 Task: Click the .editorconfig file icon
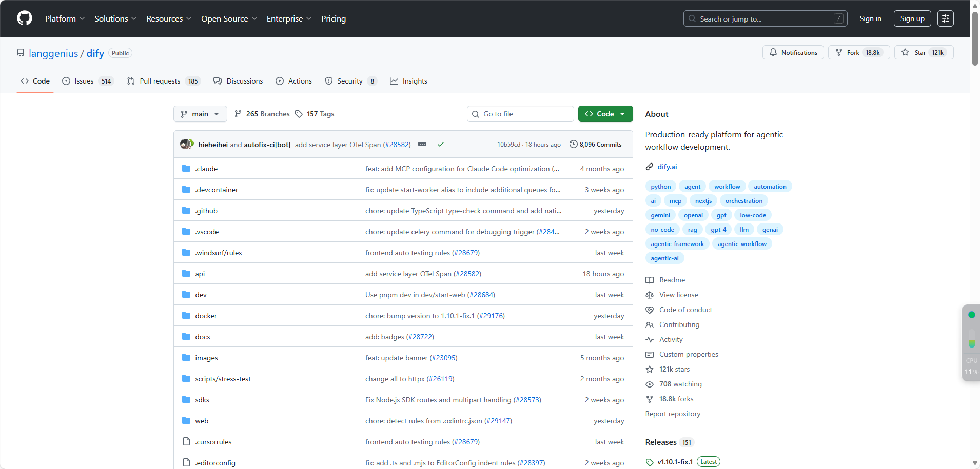tap(186, 463)
